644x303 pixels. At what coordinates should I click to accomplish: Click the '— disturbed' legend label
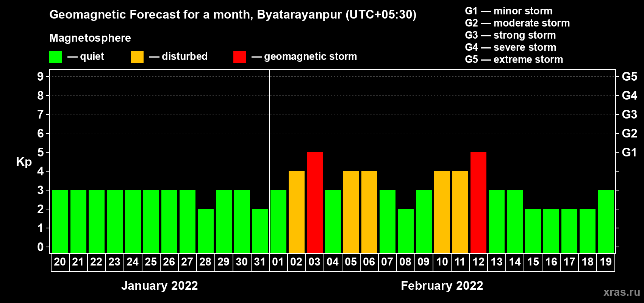pyautogui.click(x=178, y=56)
